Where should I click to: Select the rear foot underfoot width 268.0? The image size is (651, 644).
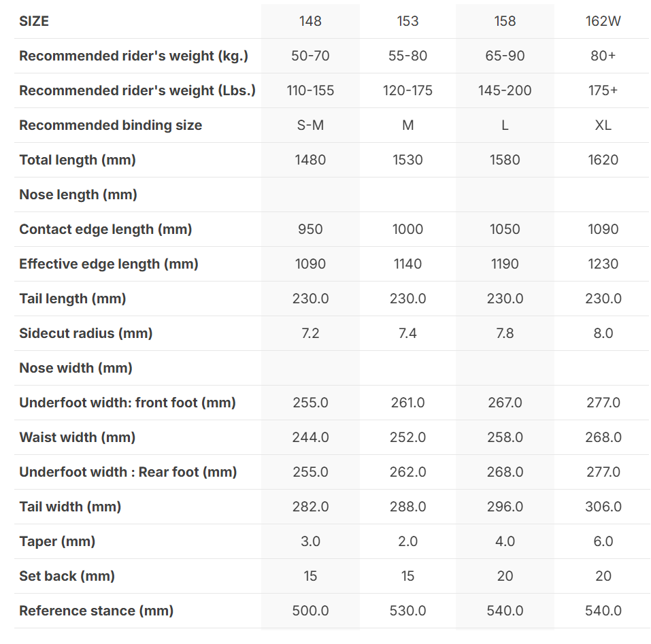[x=505, y=472]
